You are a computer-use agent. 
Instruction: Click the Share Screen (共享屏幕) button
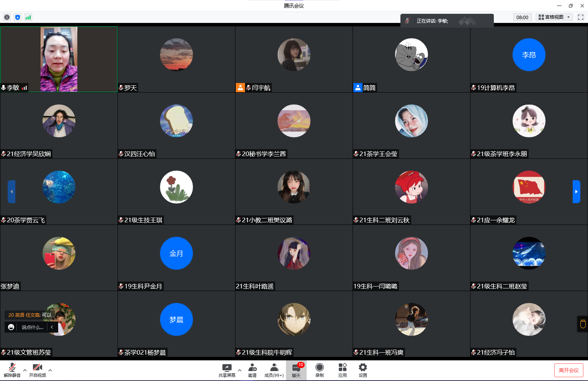click(227, 370)
